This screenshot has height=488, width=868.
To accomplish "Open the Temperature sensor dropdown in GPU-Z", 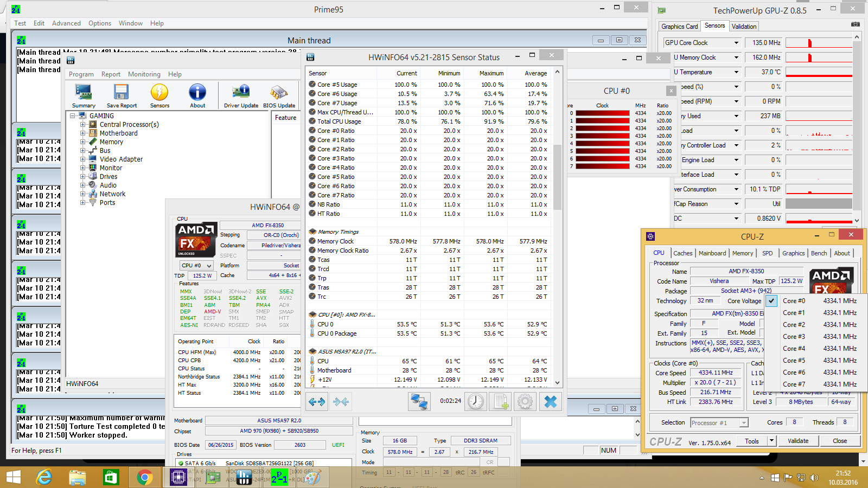I will [736, 72].
